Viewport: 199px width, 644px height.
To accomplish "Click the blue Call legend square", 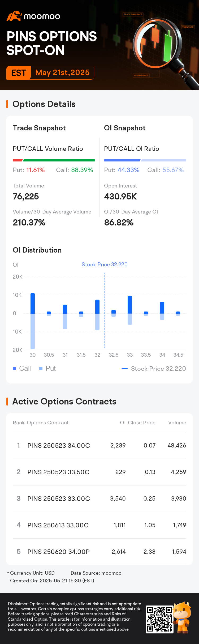I will tap(14, 369).
